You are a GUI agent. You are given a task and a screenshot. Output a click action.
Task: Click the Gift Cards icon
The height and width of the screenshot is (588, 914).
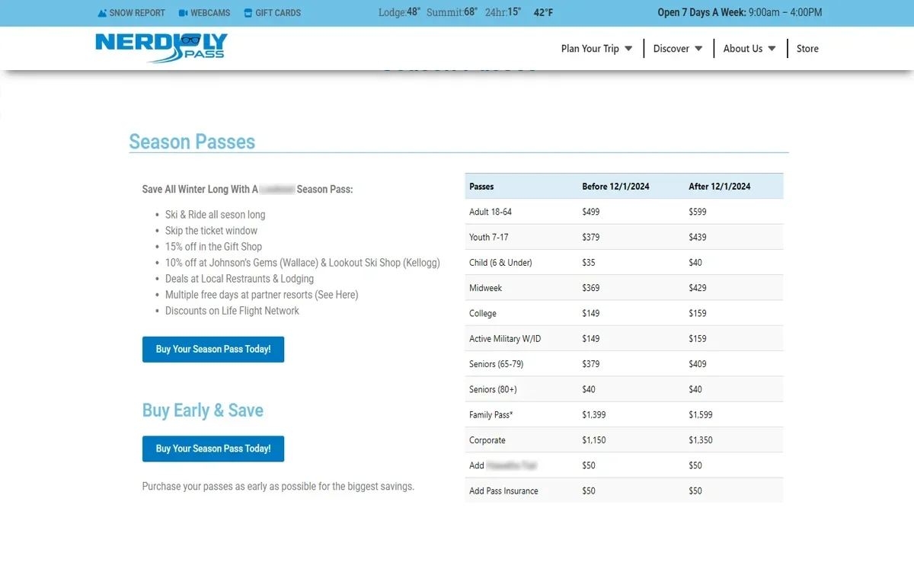248,13
